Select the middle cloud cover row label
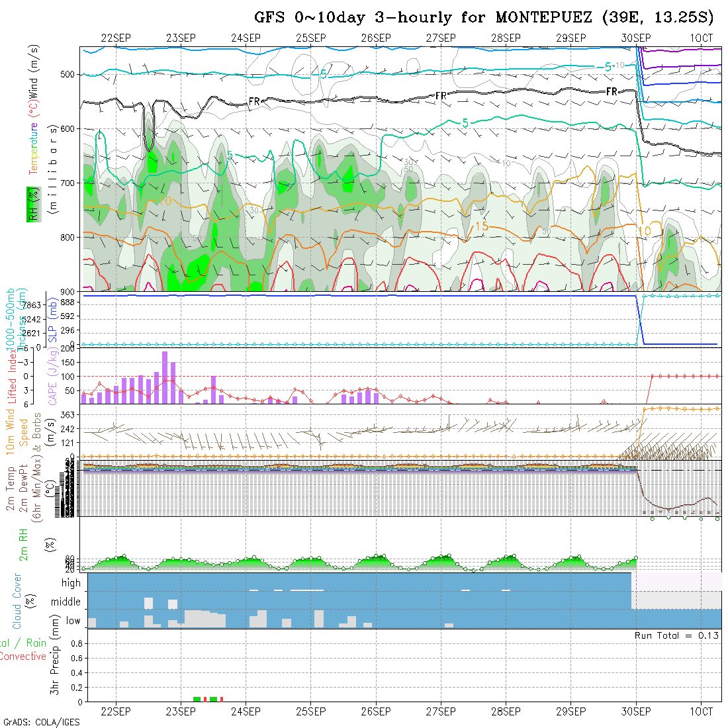728x728 pixels. coord(66,602)
